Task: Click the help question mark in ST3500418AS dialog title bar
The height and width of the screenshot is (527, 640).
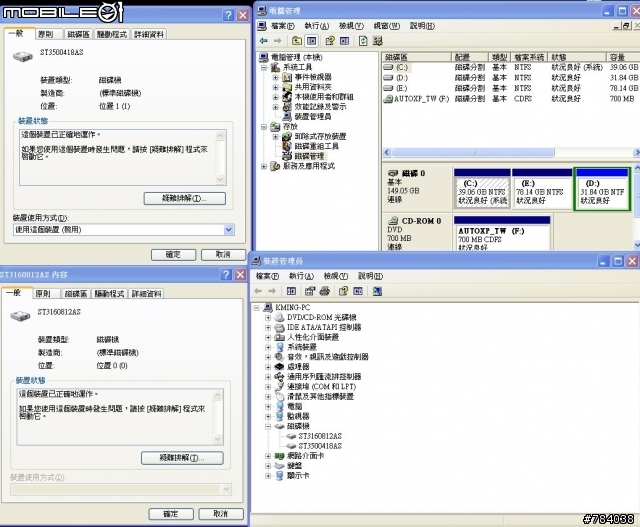Action: click(x=228, y=15)
